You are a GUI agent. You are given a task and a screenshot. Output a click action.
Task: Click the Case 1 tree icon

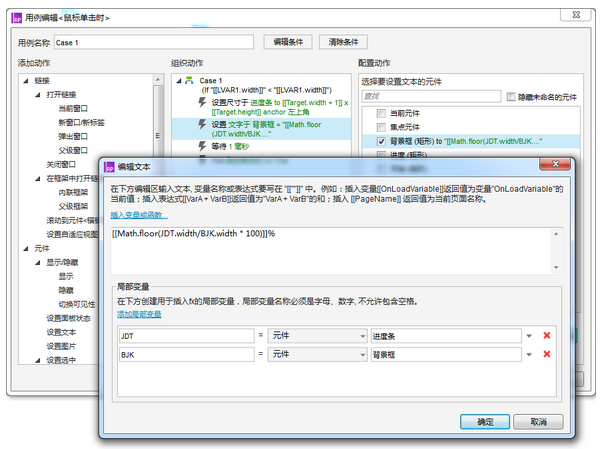(x=189, y=80)
